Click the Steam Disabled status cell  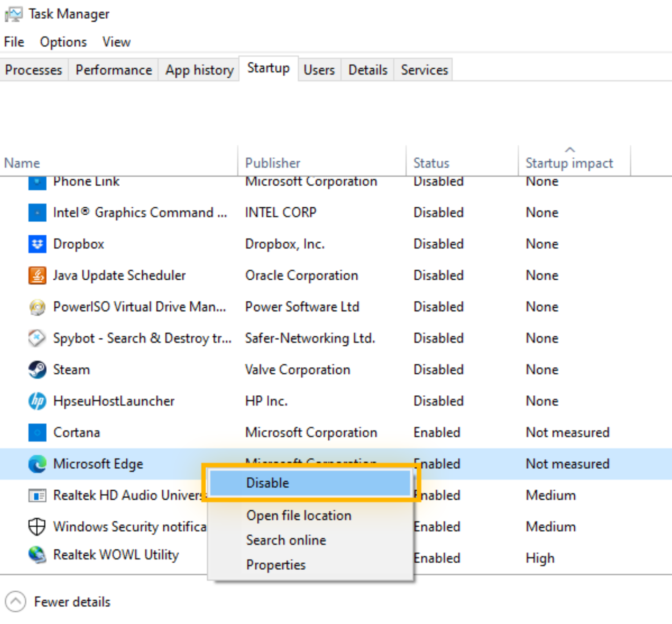(x=439, y=370)
